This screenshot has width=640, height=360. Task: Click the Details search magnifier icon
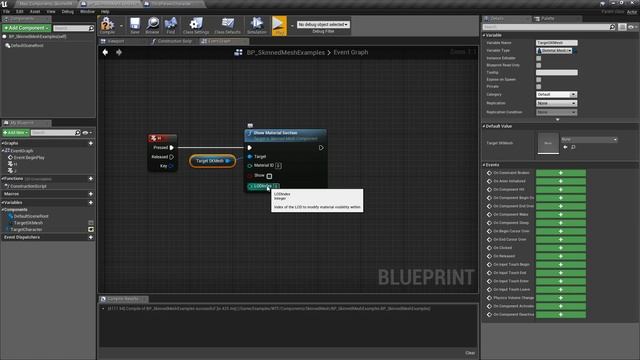click(612, 27)
